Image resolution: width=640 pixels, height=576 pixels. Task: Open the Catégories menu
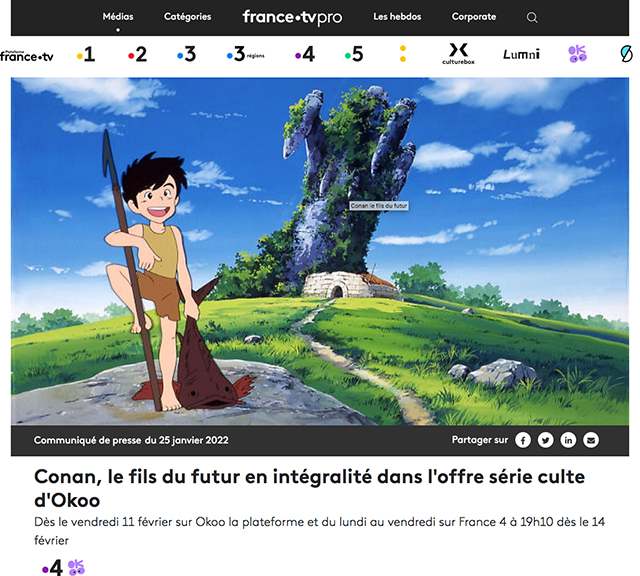click(187, 17)
